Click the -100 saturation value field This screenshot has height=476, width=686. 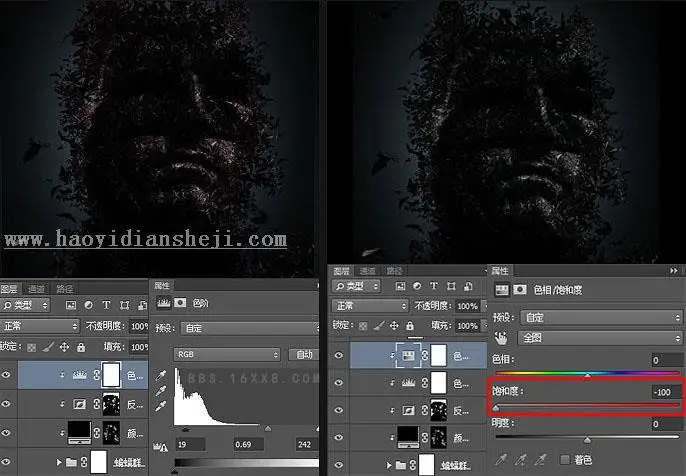click(x=666, y=392)
